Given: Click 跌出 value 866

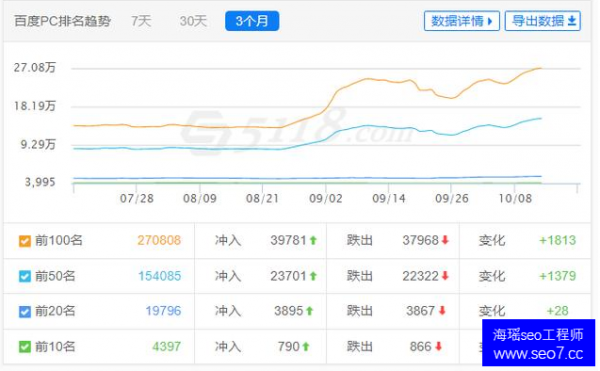Looking at the screenshot, I should coord(420,347).
